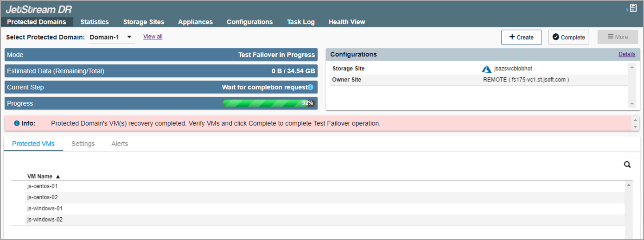This screenshot has height=240, width=644.
Task: Click the Azure storage site icon
Action: 486,69
